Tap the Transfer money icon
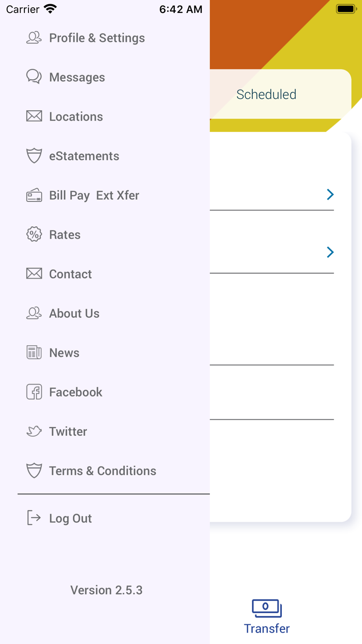This screenshot has height=644, width=362. 267,608
